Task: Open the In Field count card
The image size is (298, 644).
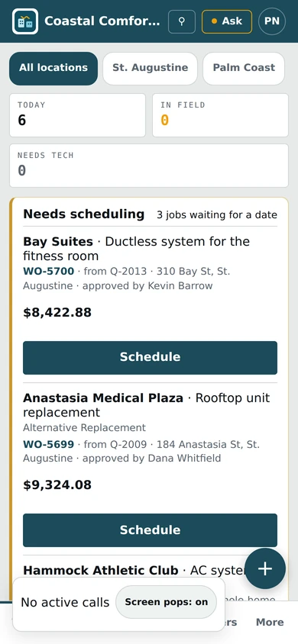Action: 220,115
